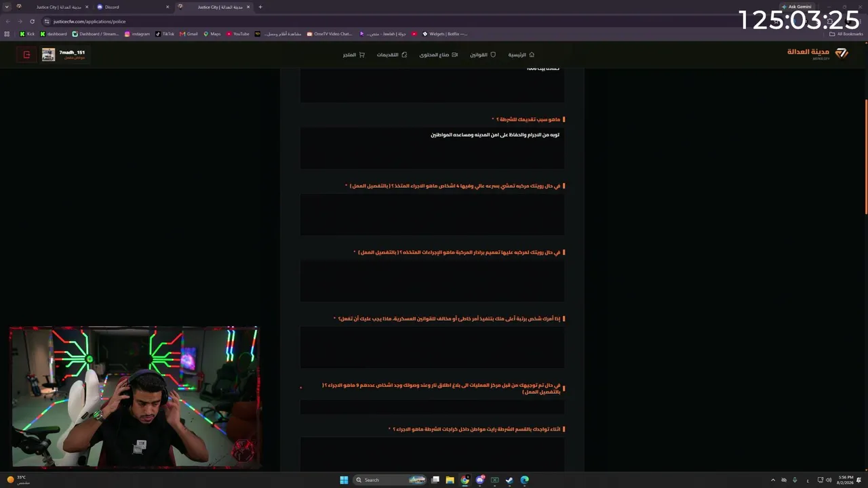Open Steam from the taskbar

[x=509, y=480]
